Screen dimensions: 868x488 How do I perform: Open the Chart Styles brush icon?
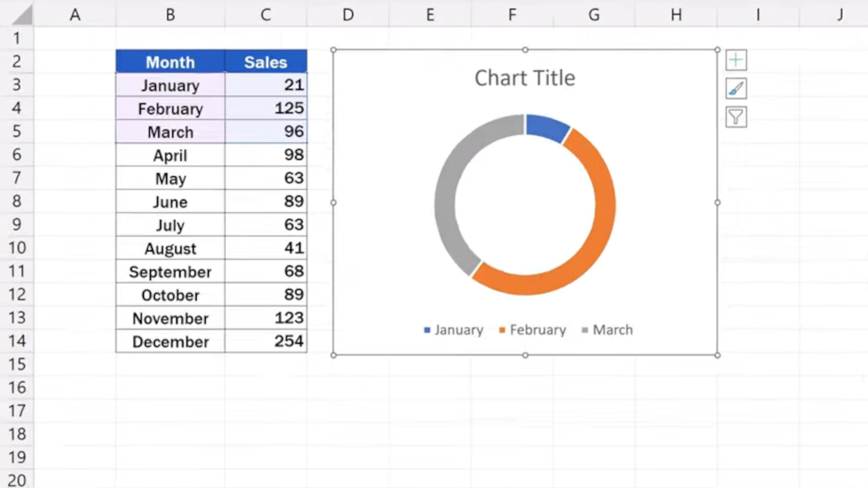(x=736, y=89)
